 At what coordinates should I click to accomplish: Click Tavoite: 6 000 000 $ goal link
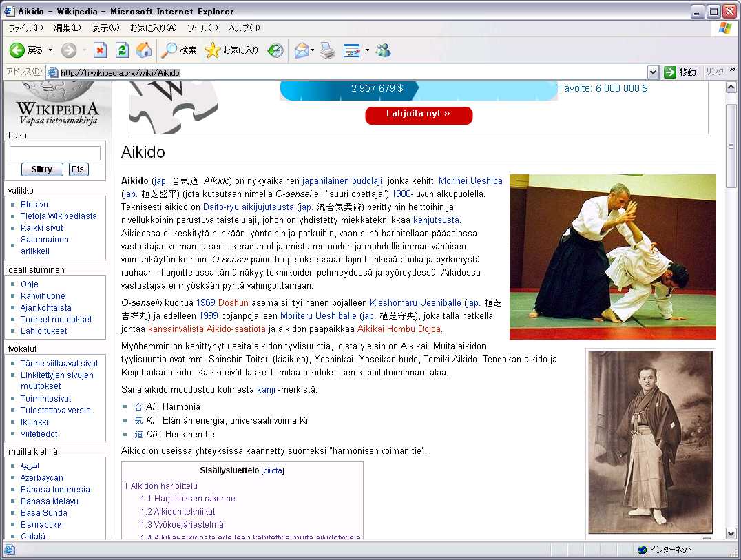coord(603,88)
